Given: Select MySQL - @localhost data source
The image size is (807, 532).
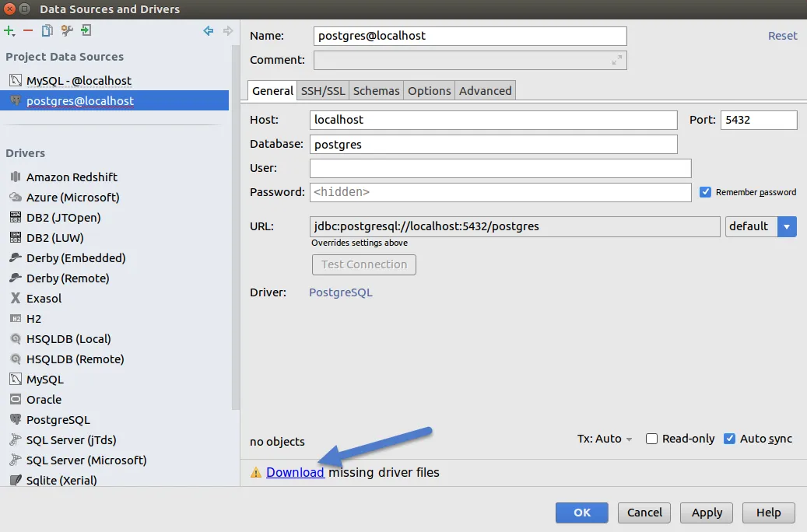Looking at the screenshot, I should tap(114, 80).
